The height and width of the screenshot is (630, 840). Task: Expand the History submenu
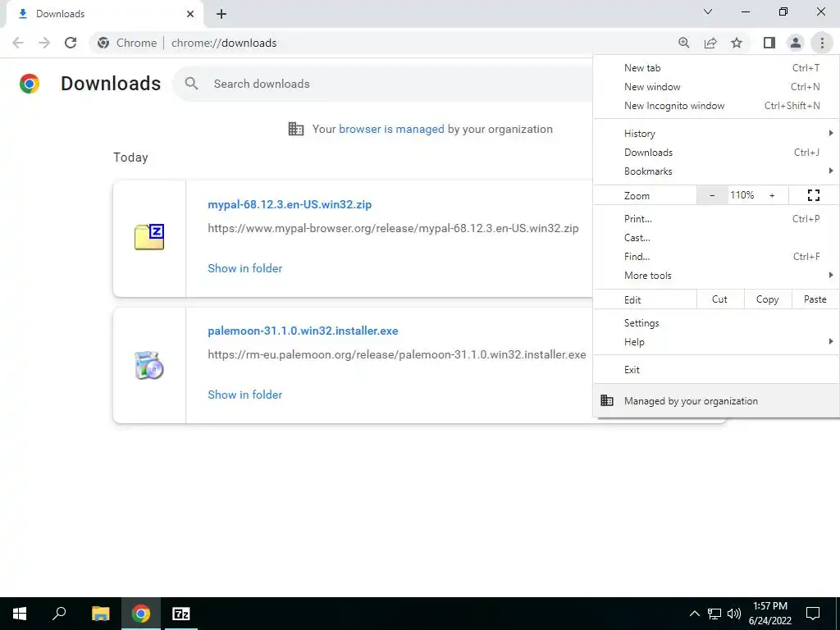(717, 134)
